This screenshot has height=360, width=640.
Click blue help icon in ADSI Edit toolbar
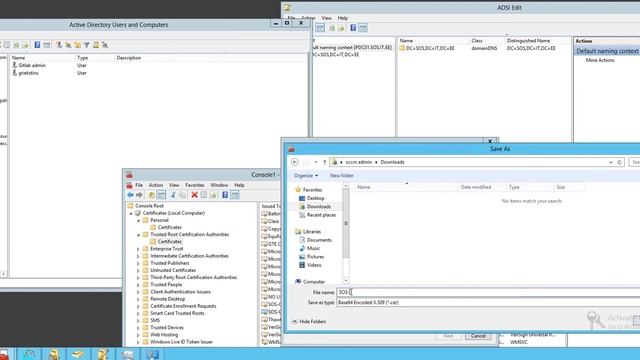pos(353,28)
